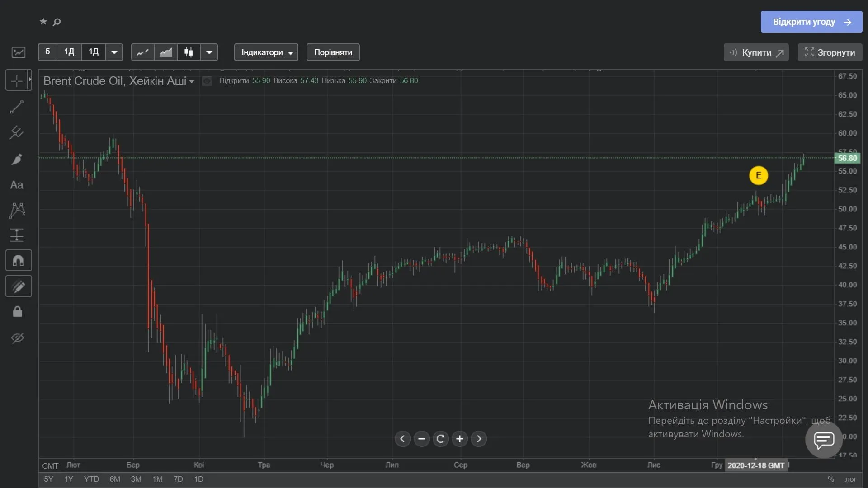Select the Aa text annotation tool
868x488 pixels.
pyautogui.click(x=17, y=185)
